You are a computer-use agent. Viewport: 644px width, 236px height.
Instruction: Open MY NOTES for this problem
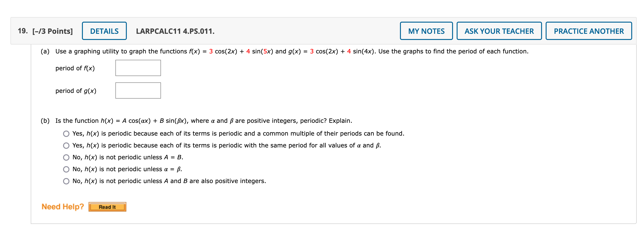click(x=426, y=31)
